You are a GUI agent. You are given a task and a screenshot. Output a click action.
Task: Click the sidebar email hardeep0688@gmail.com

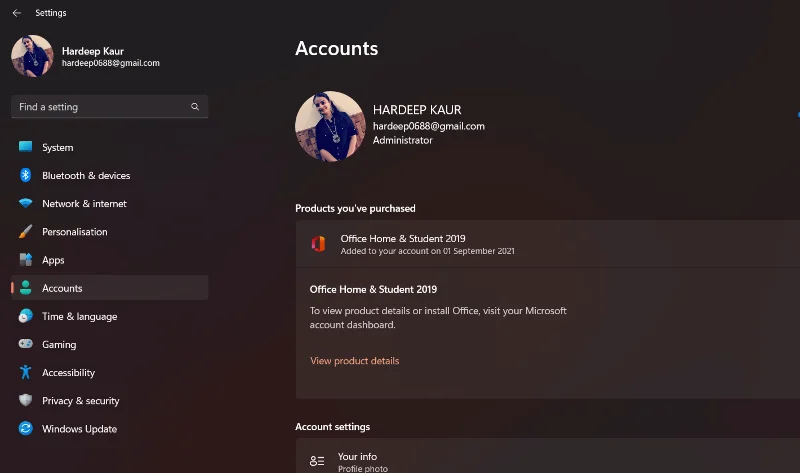111,63
